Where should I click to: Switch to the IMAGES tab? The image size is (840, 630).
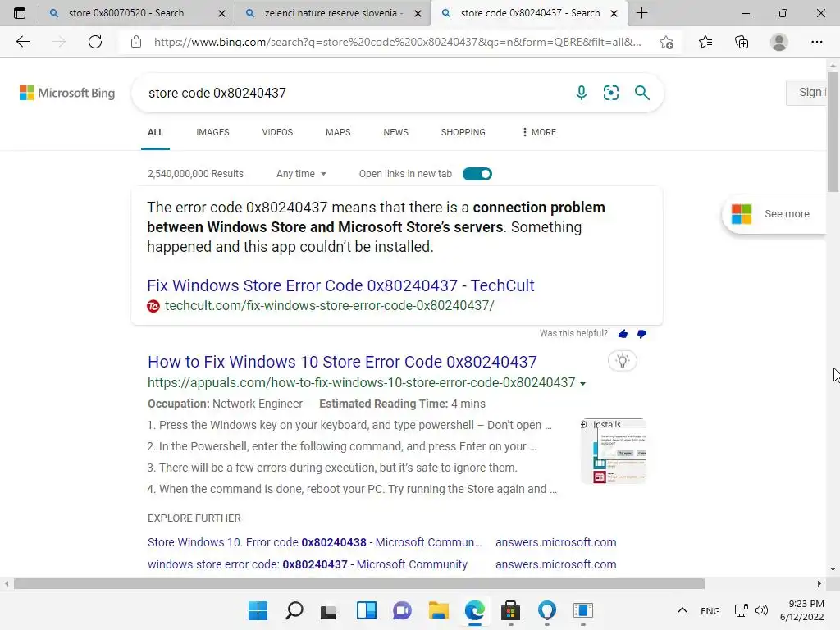(x=212, y=132)
